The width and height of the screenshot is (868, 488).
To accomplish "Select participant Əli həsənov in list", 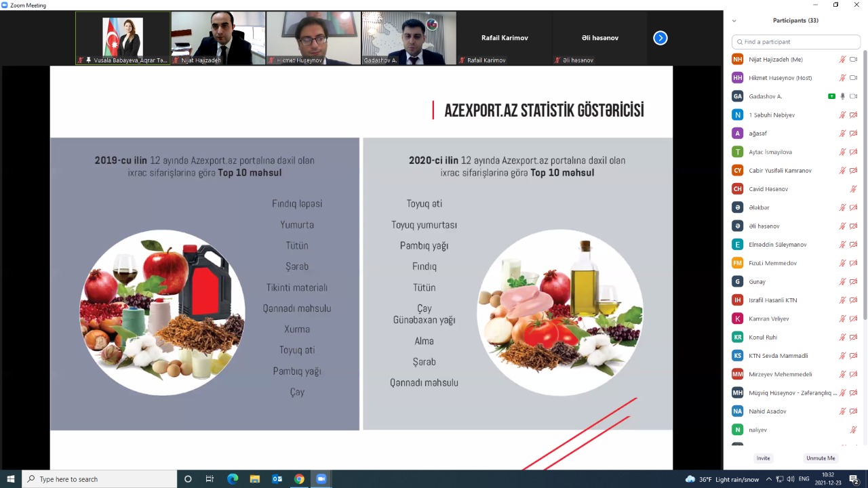I will coord(795,226).
